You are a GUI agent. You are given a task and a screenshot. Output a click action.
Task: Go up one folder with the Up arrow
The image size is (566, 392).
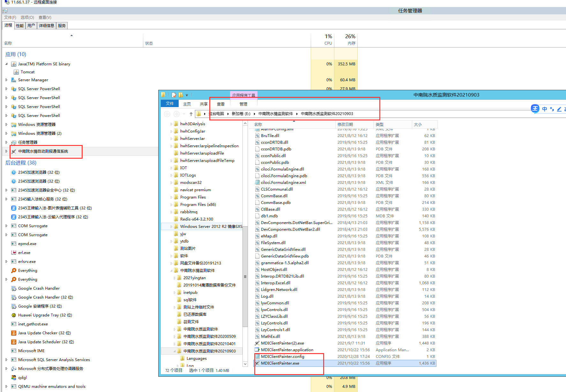pos(191,114)
